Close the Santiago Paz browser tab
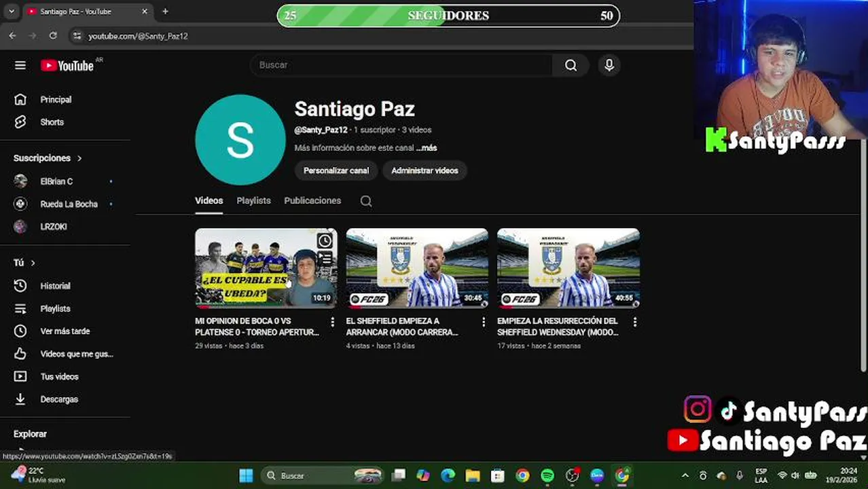The height and width of the screenshot is (489, 868). (145, 12)
